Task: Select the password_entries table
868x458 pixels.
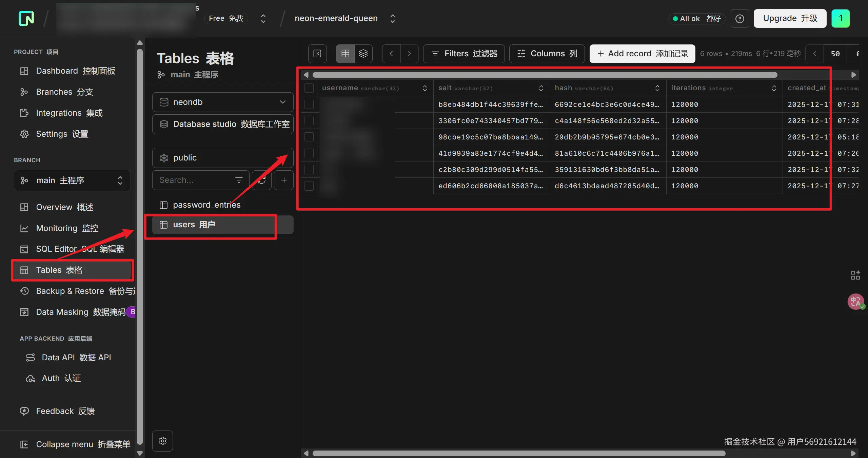Action: [206, 205]
